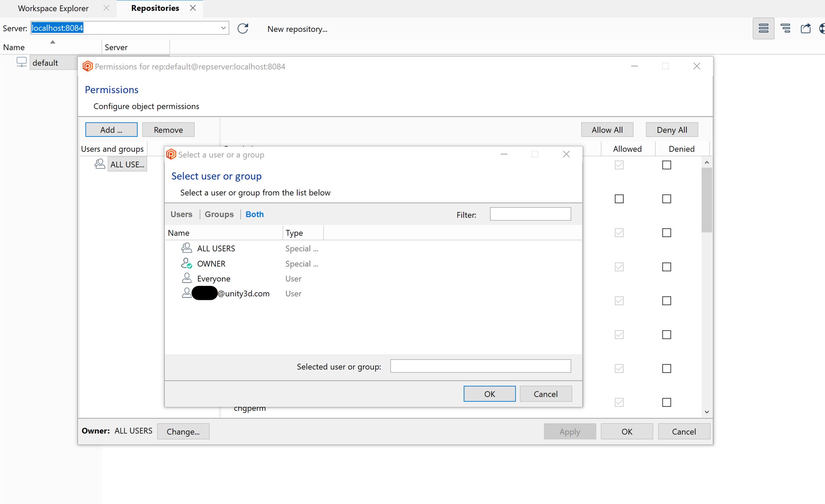Click the OWNER special user icon
This screenshot has height=504, width=825.
186,263
